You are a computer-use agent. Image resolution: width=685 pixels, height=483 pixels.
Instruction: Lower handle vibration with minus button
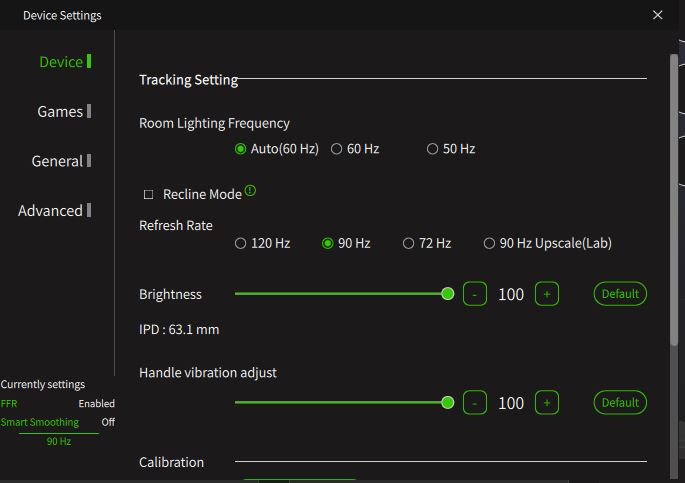tap(474, 403)
